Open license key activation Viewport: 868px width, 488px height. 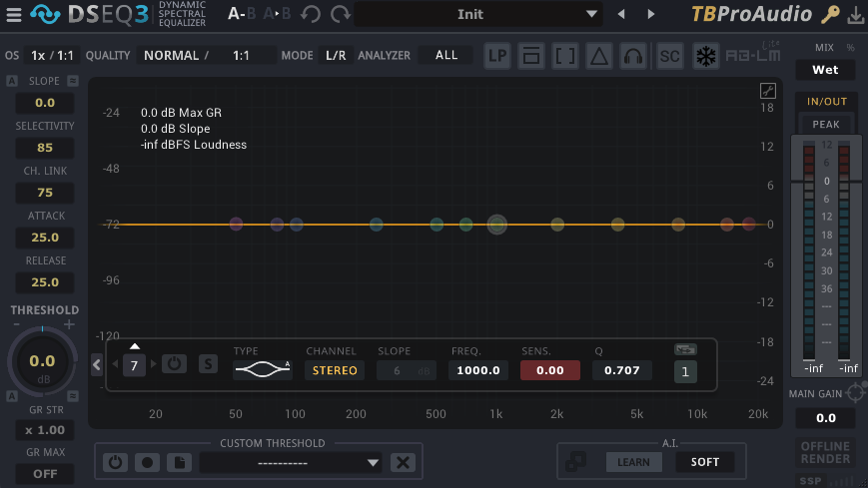[830, 14]
